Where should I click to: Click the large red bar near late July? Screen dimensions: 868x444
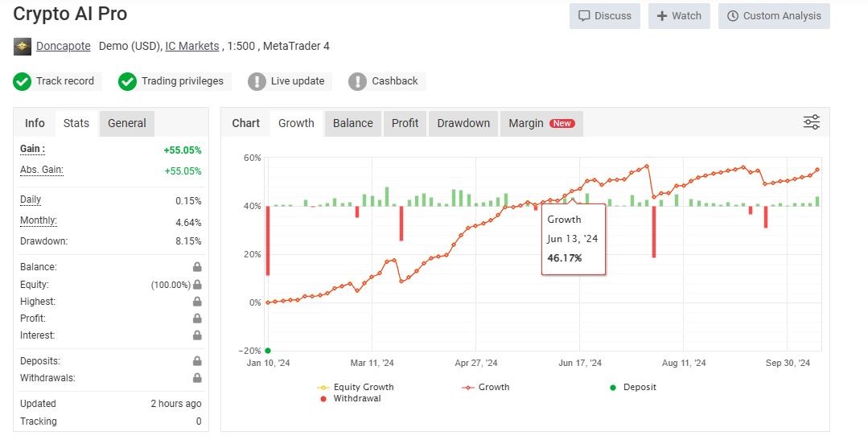pyautogui.click(x=654, y=232)
